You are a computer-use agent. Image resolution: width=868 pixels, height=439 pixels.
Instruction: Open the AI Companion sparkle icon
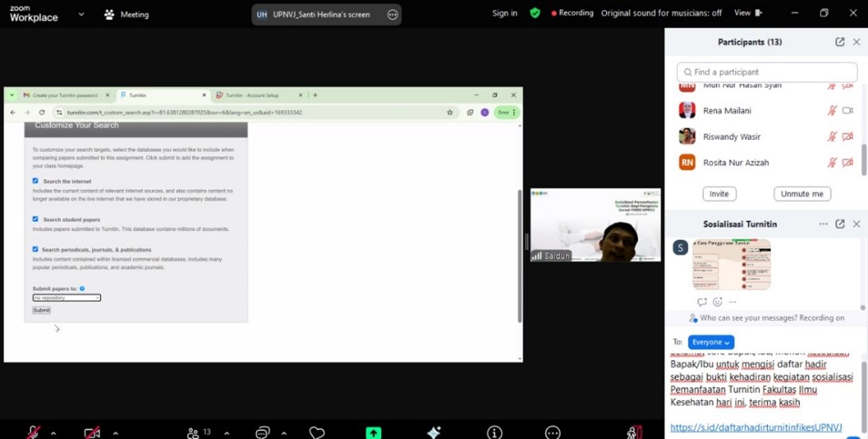tap(434, 433)
